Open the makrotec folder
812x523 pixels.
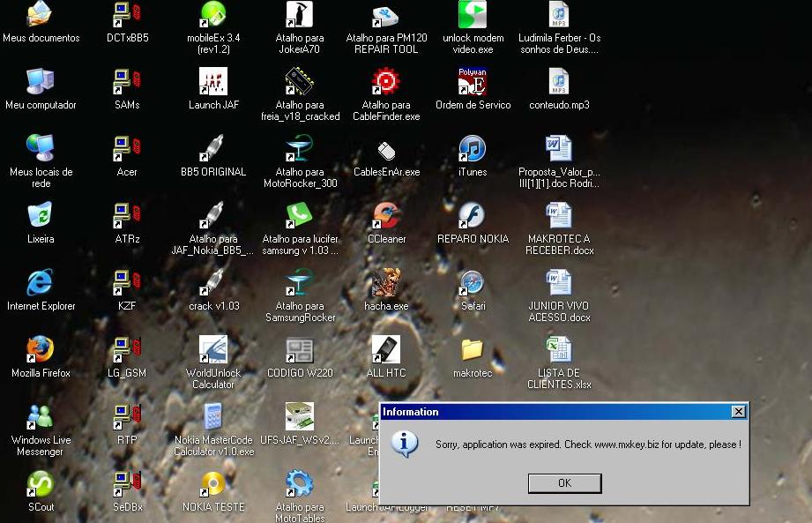pyautogui.click(x=473, y=349)
